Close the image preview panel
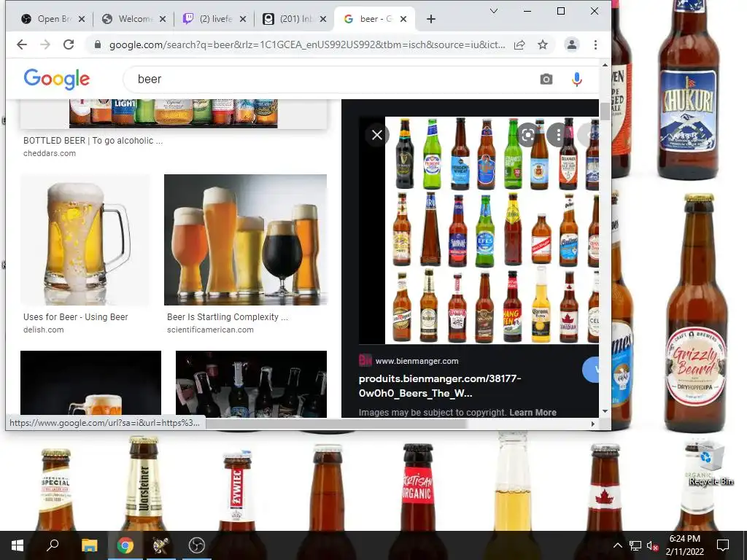 pos(377,135)
